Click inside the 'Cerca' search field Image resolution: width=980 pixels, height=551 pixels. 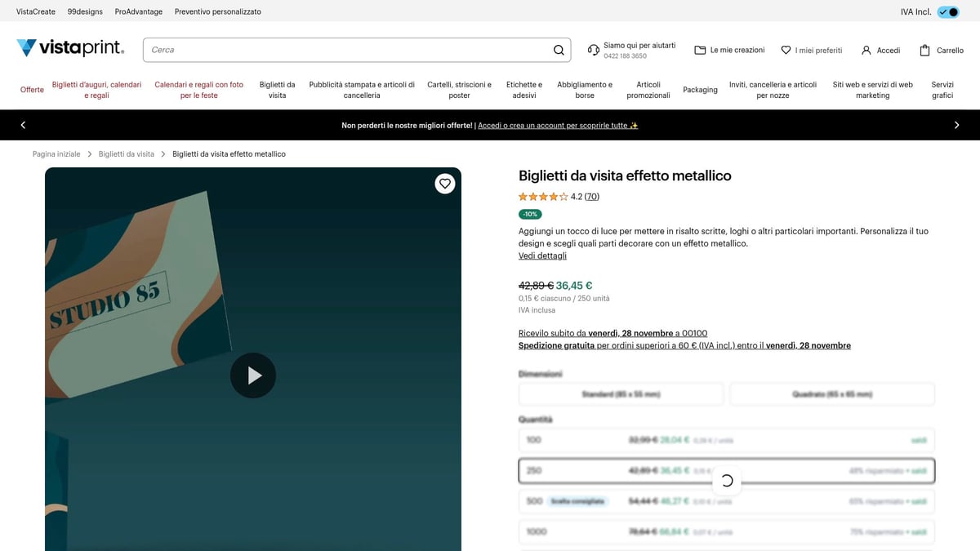[x=327, y=50]
